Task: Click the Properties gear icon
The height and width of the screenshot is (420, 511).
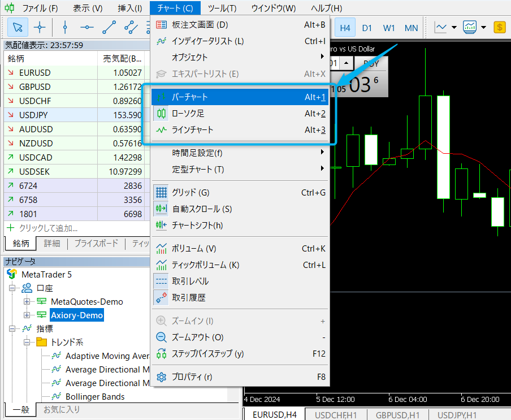Action: pyautogui.click(x=161, y=377)
